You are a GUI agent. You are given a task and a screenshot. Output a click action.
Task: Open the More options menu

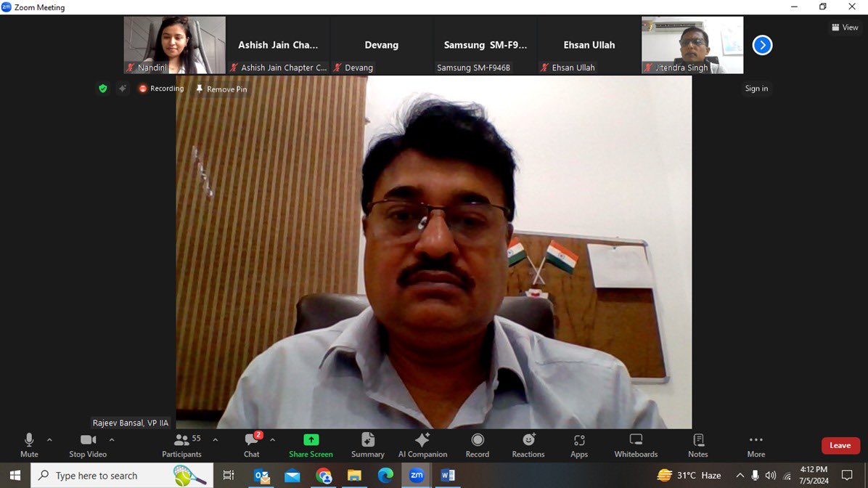(756, 445)
